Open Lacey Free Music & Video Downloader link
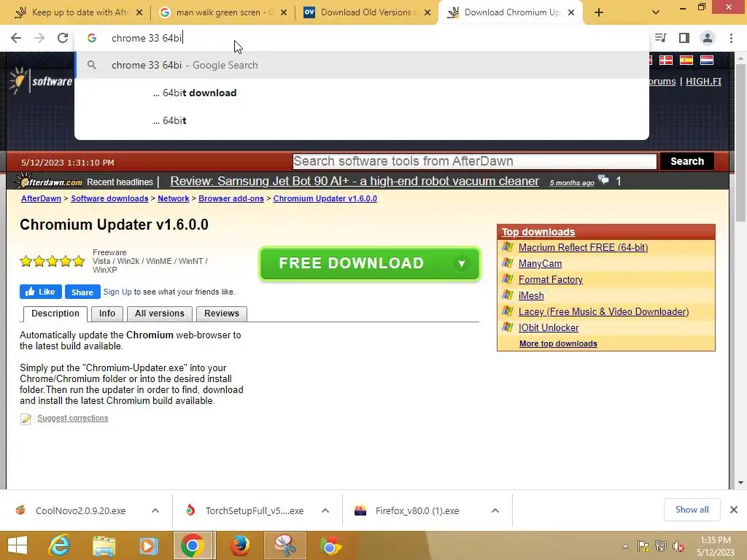Image resolution: width=747 pixels, height=560 pixels. click(x=603, y=312)
